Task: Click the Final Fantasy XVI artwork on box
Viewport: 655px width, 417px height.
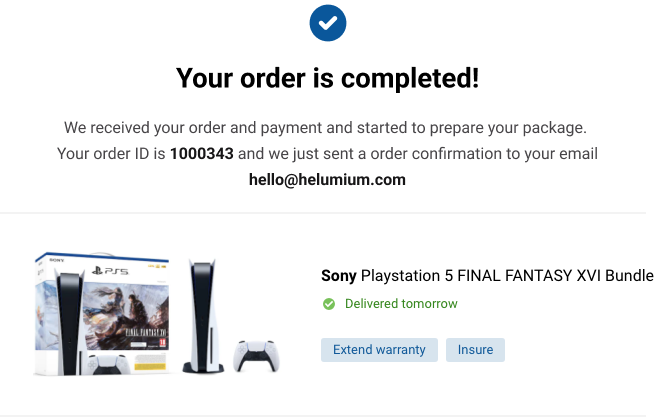Action: click(x=126, y=315)
